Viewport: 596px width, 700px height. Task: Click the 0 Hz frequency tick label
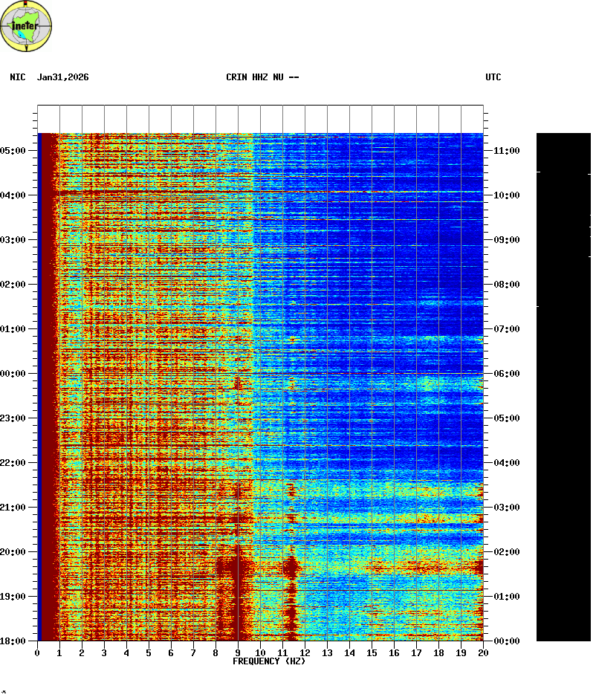[x=37, y=652]
